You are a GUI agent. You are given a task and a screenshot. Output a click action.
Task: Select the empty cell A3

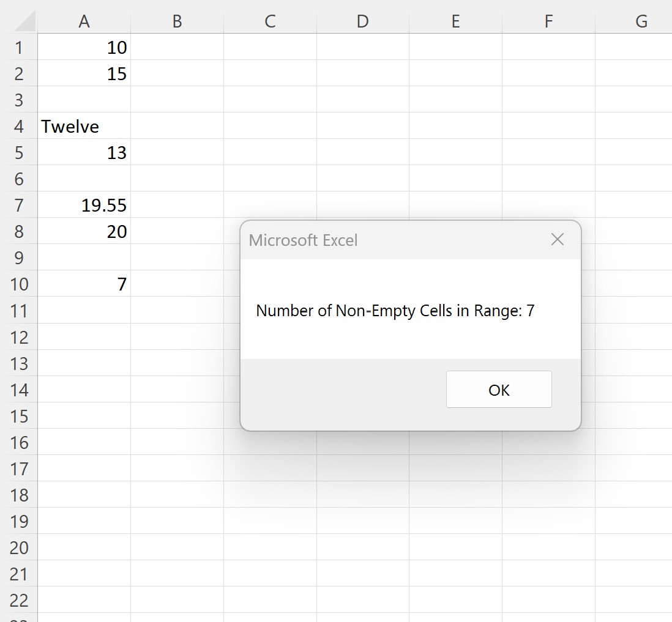coord(84,100)
